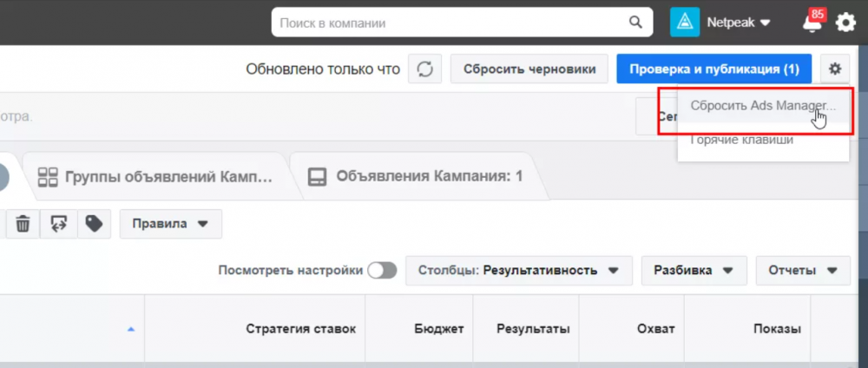Click the Результаты column header
This screenshot has height=368, width=868.
[x=525, y=329]
